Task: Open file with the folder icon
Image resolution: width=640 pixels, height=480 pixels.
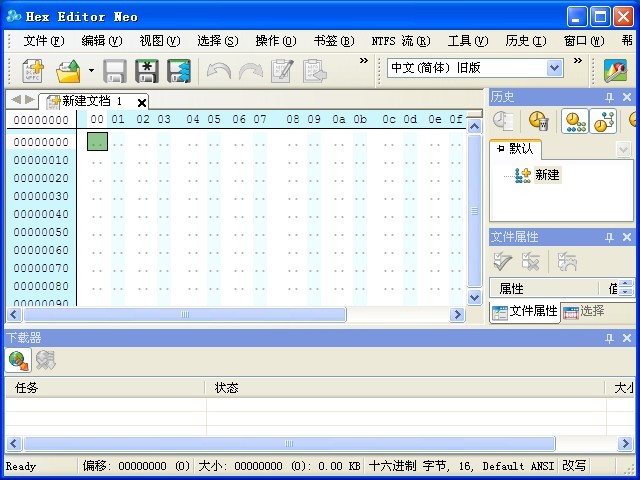Action: (x=68, y=71)
